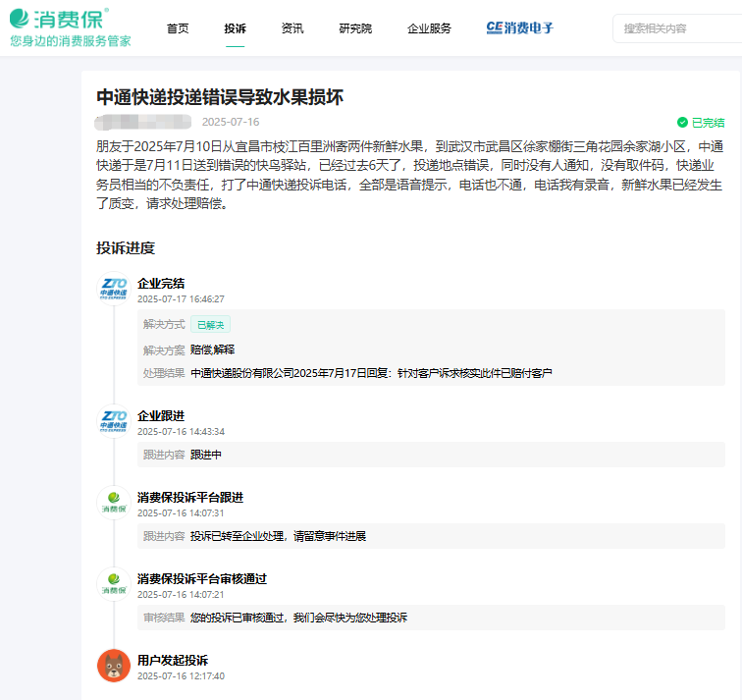Click 消费保 icon beside 消费保投诉平台跟进
742x700 pixels.
point(114,502)
